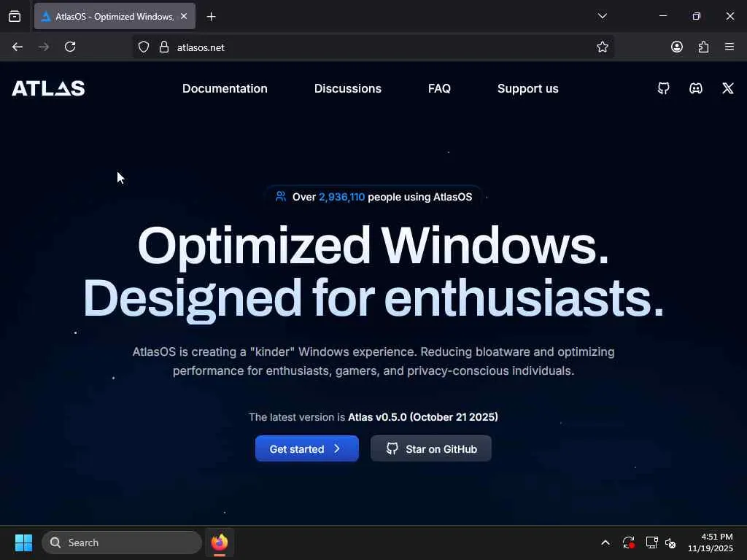Close the AtlasOS tab

[184, 16]
